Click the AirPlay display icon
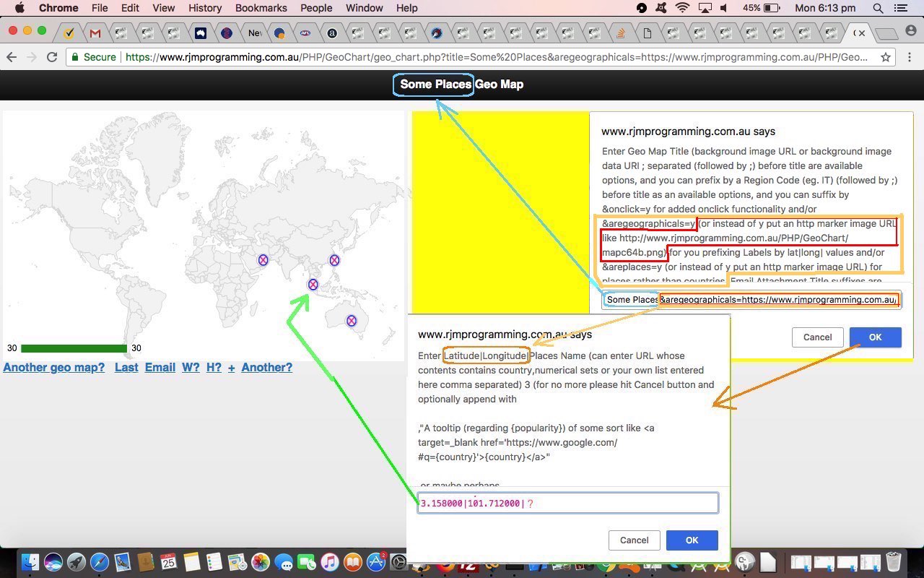 click(704, 8)
